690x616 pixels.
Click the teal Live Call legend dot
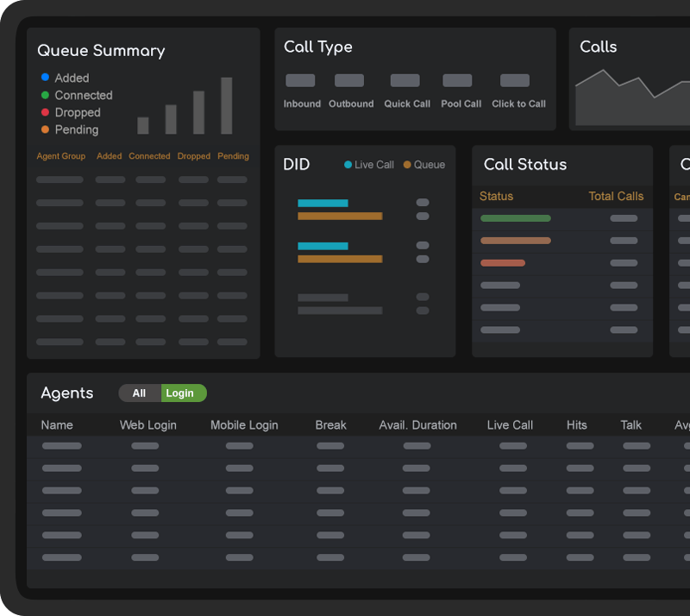point(348,165)
